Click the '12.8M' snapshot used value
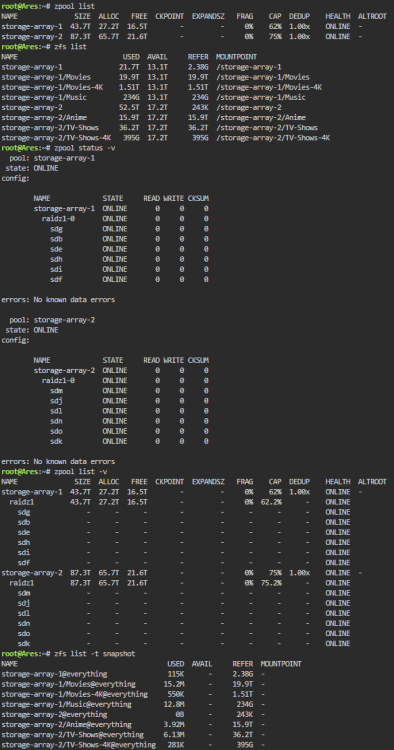 tap(174, 704)
